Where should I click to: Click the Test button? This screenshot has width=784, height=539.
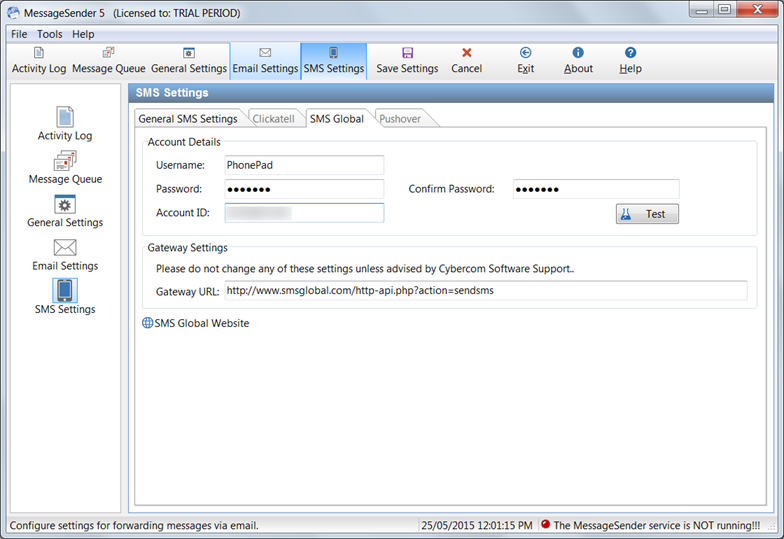coord(647,214)
